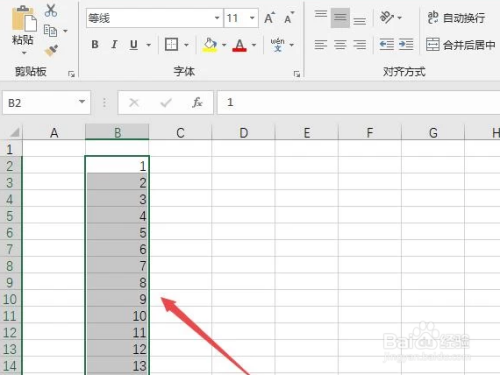Select middle vertical alignment

(340, 18)
